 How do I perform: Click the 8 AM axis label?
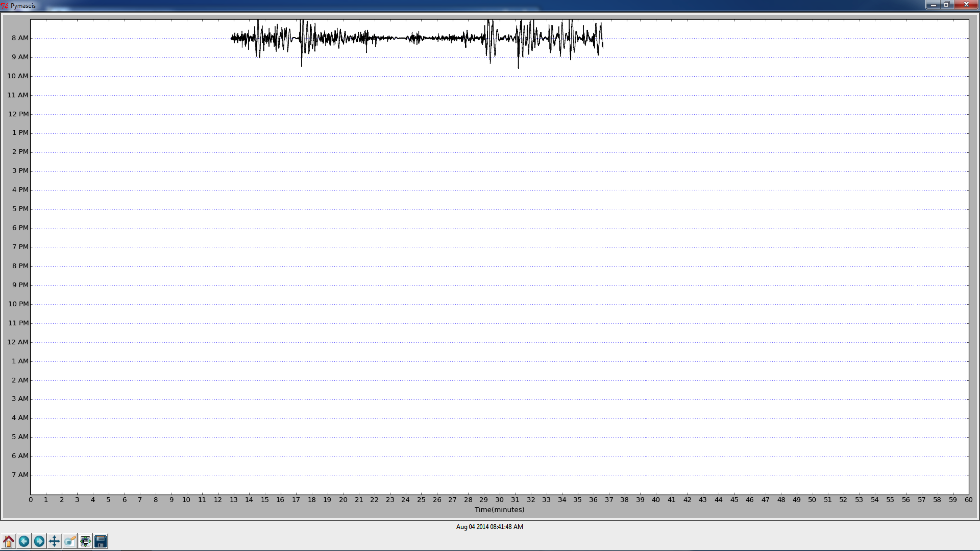20,38
